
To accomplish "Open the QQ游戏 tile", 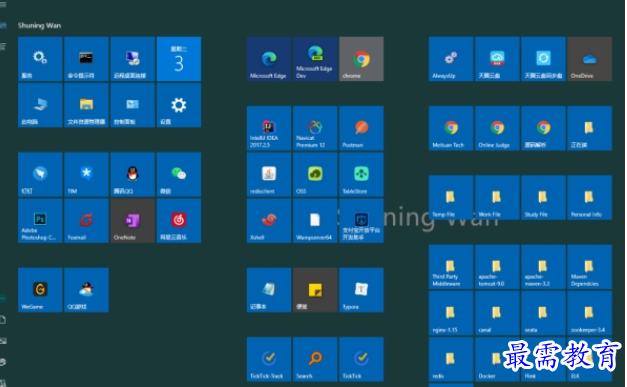I will (86, 290).
